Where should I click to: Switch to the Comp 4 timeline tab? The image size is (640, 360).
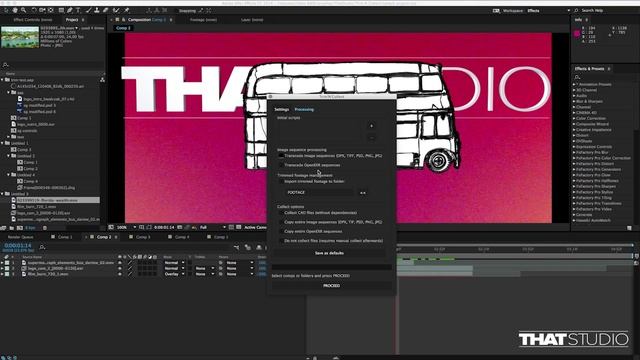182,237
